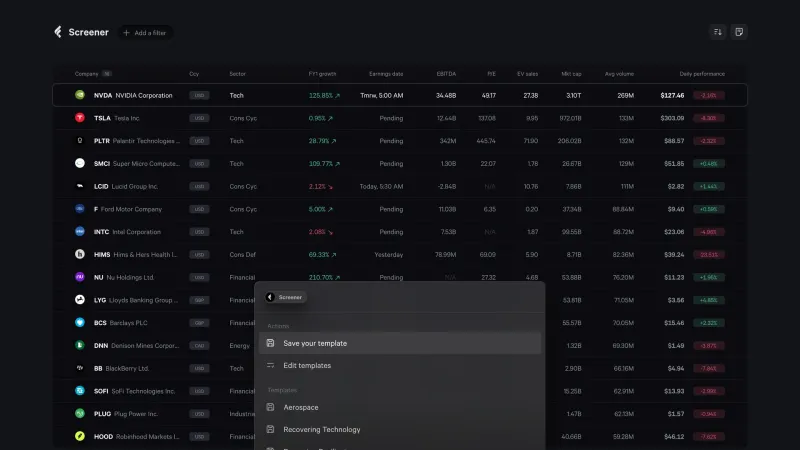The height and width of the screenshot is (450, 800).
Task: Sort by the Daily performance column header
Action: (702, 74)
